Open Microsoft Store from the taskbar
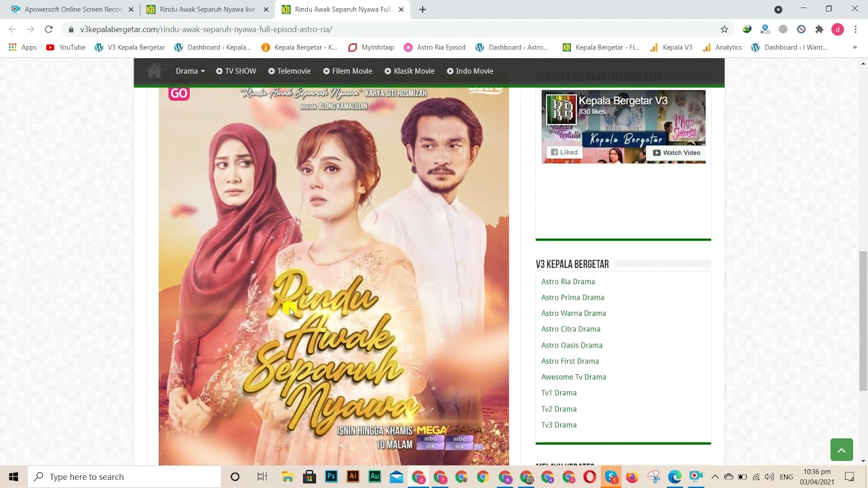The height and width of the screenshot is (488, 868). (x=309, y=476)
